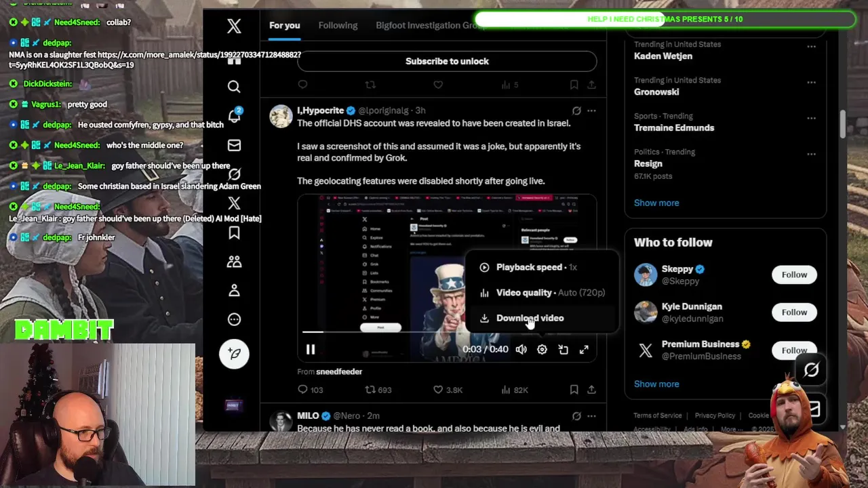Open Communities icon in sidebar
Screen dimensions: 868x488
tap(234, 262)
